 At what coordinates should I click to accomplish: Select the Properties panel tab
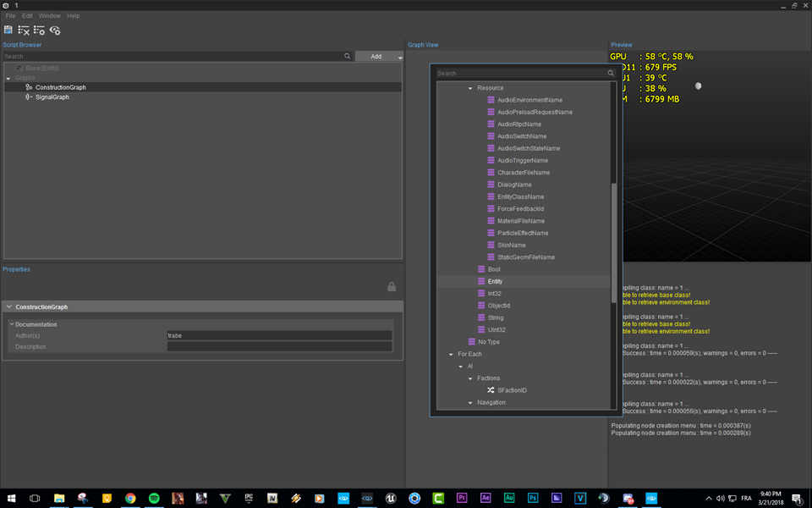click(x=17, y=269)
